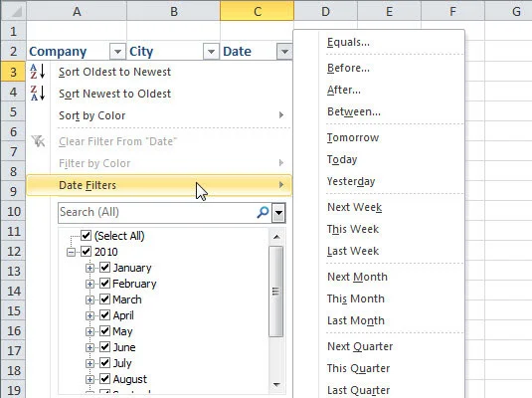Click the date list scrollbar thumb
Viewport: 532px width, 398px height.
point(276,292)
